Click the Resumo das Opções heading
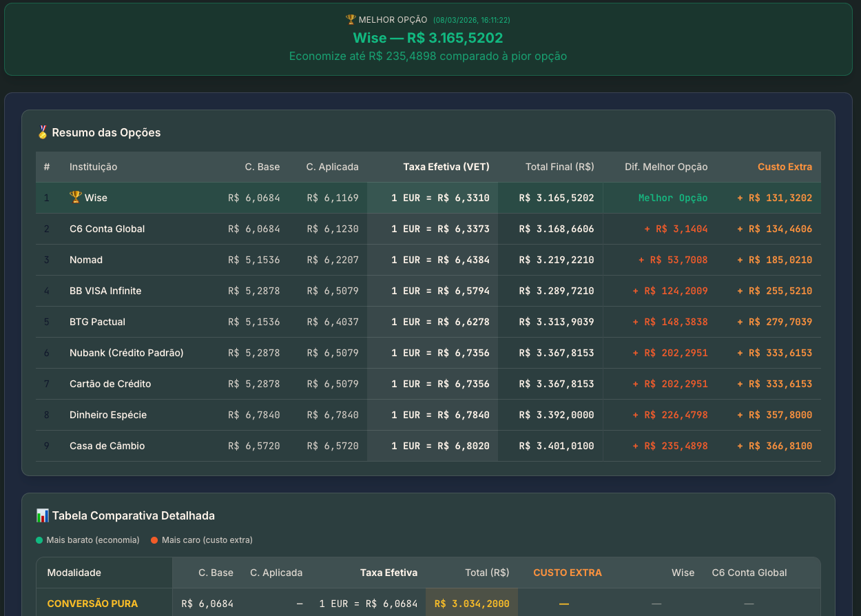Screen dimensions: 861x616 point(106,132)
